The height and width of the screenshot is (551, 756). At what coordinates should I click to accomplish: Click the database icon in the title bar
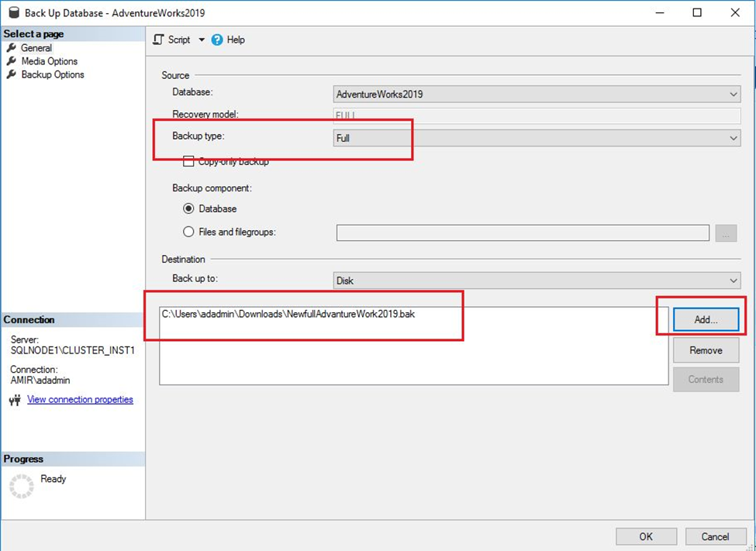pyautogui.click(x=13, y=12)
